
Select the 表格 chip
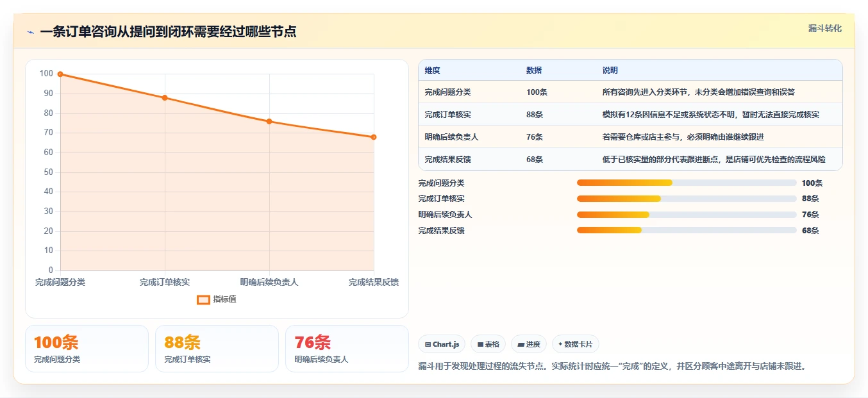(x=488, y=344)
